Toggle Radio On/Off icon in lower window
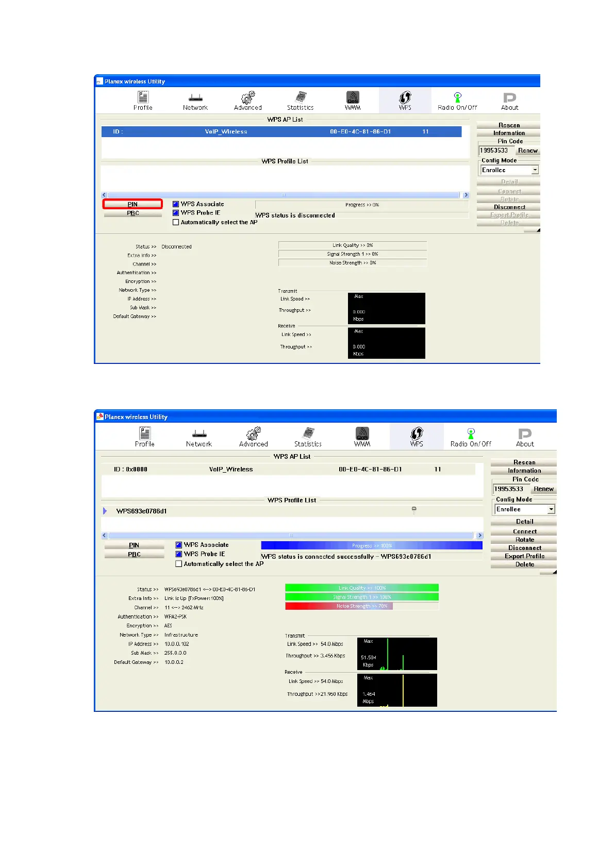This screenshot has width=614, height=868. click(x=471, y=433)
